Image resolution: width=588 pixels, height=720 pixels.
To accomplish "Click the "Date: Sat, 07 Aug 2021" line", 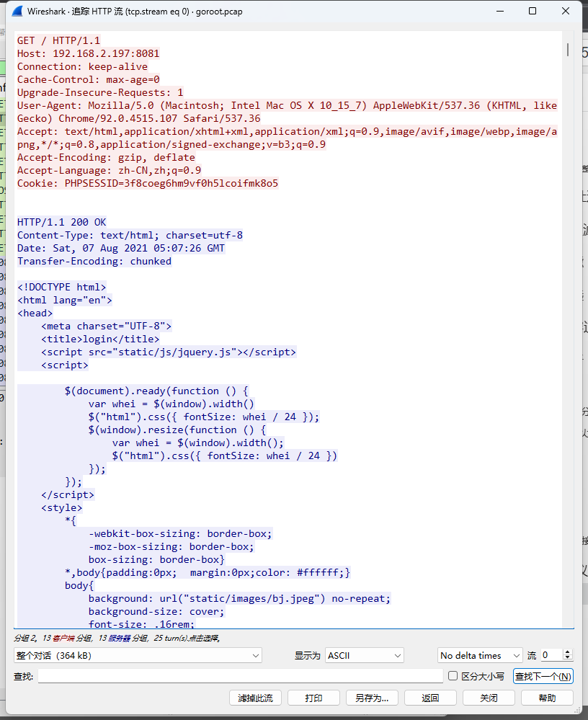I will (x=121, y=248).
